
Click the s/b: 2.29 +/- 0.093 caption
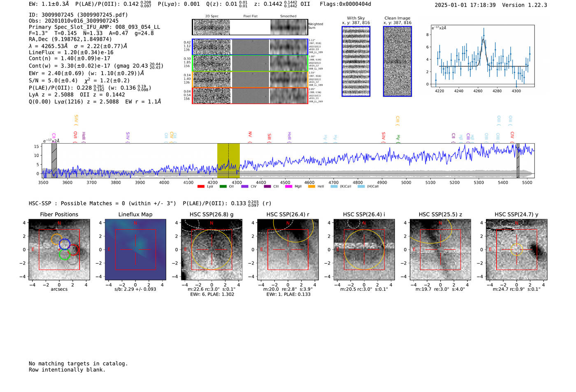tap(135, 289)
